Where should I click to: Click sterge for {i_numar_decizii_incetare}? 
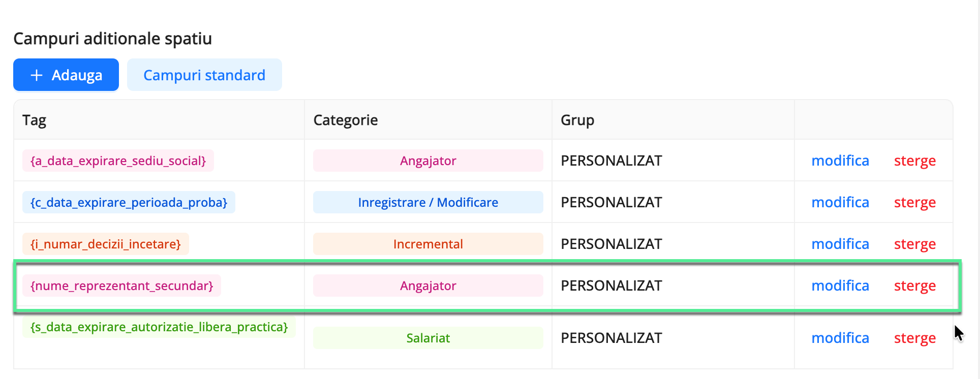click(915, 243)
